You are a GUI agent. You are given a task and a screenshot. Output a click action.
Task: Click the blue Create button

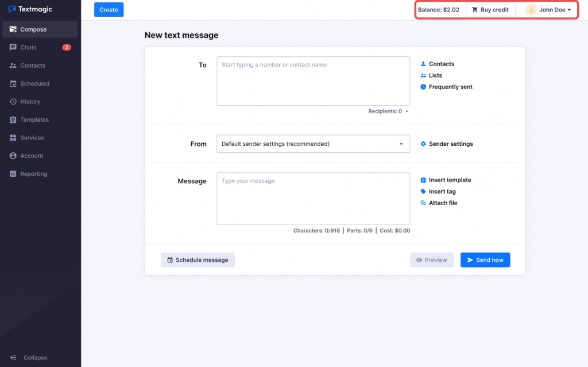pyautogui.click(x=109, y=10)
